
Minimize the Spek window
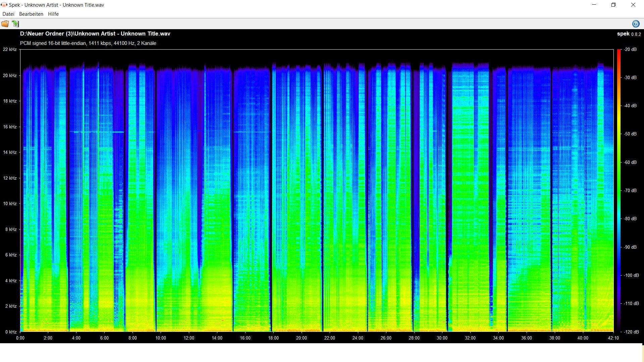(594, 5)
